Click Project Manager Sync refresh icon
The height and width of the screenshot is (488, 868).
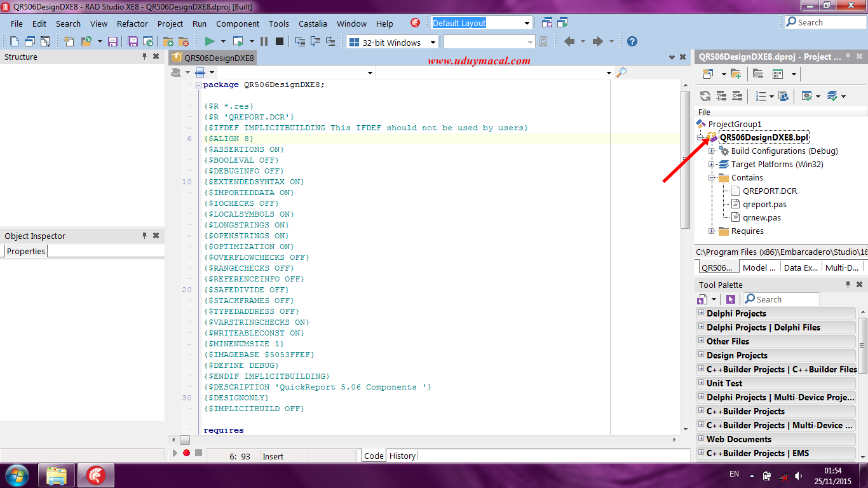705,96
